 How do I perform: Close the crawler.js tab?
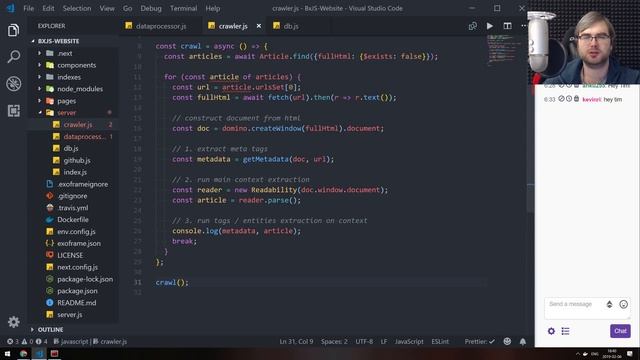coord(259,26)
